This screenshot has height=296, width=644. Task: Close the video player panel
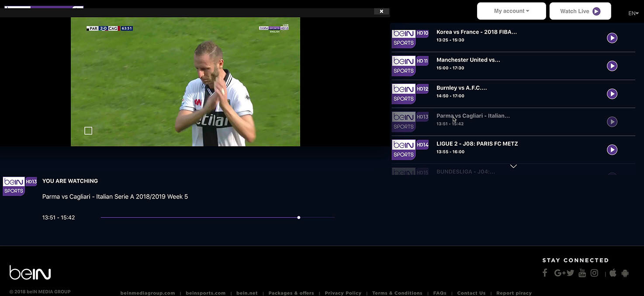tap(381, 11)
